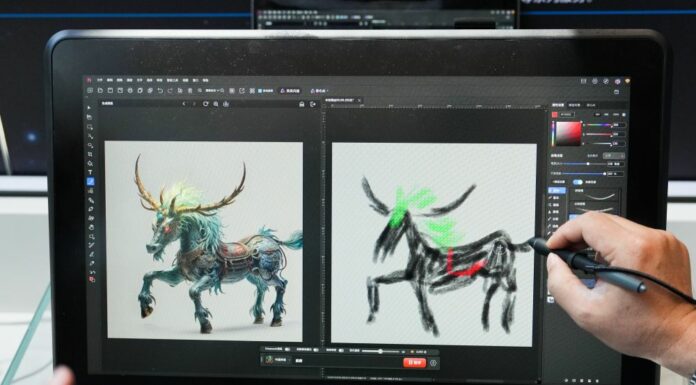The height and width of the screenshot is (385, 696).
Task: Click the redo arrow in top toolbar
Action: click(170, 91)
